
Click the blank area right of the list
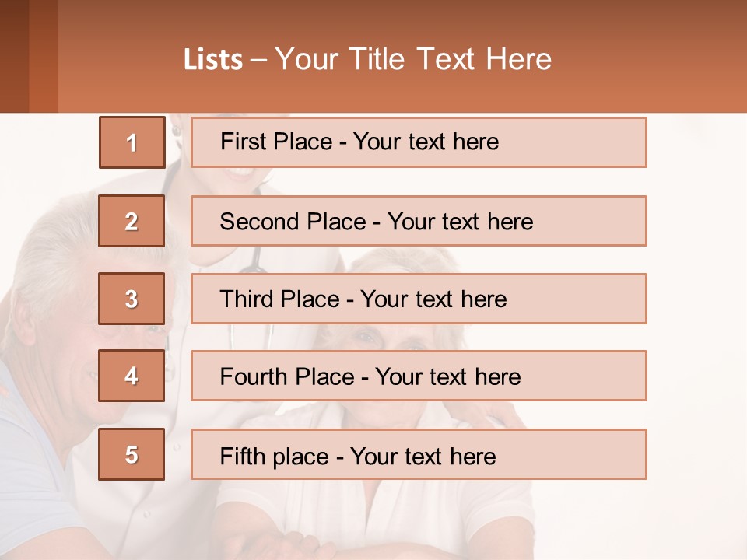696,311
